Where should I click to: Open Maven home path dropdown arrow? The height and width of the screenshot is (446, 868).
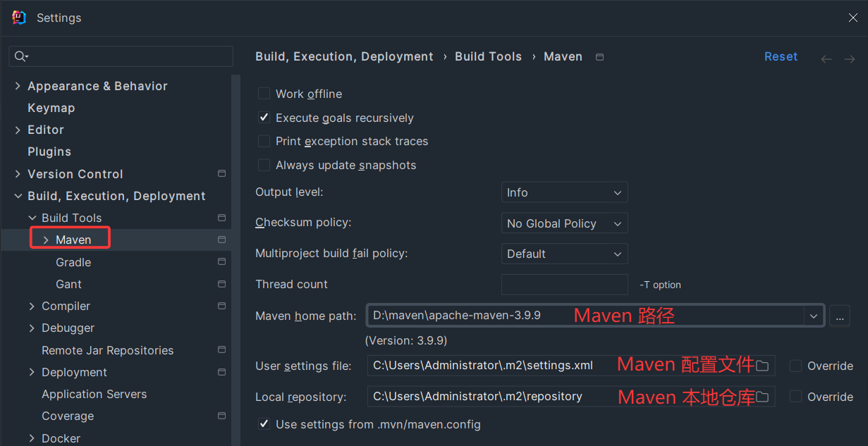click(814, 316)
